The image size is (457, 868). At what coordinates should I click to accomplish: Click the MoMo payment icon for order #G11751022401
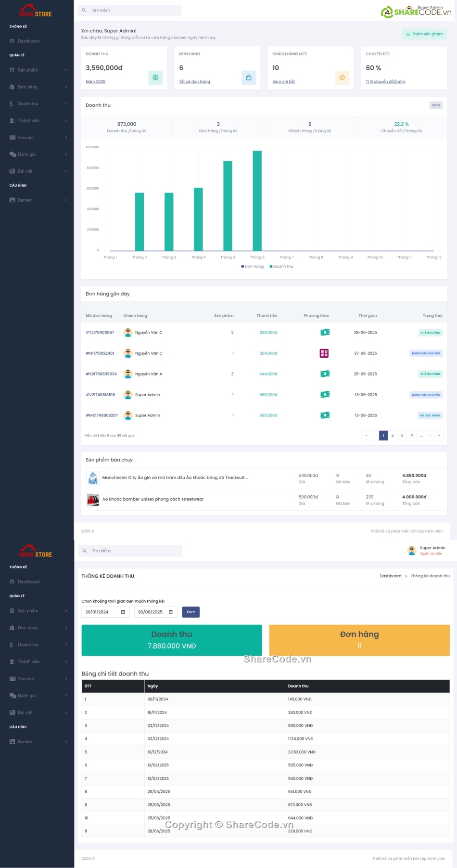(324, 353)
